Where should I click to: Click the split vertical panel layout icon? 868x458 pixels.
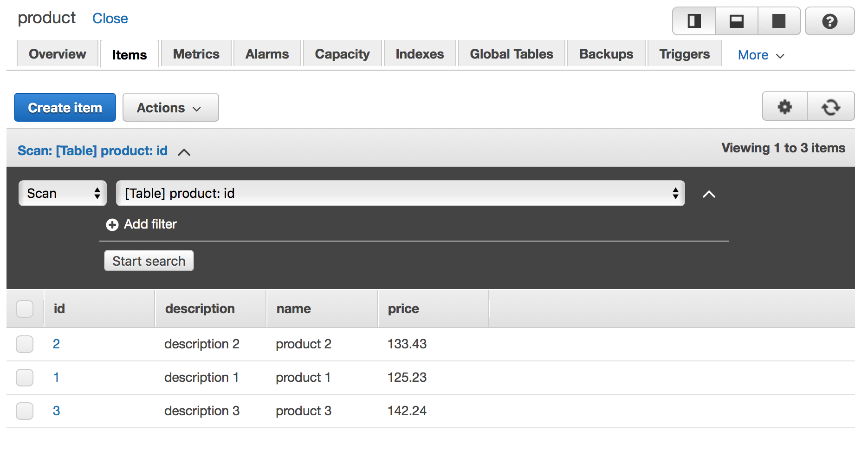694,21
